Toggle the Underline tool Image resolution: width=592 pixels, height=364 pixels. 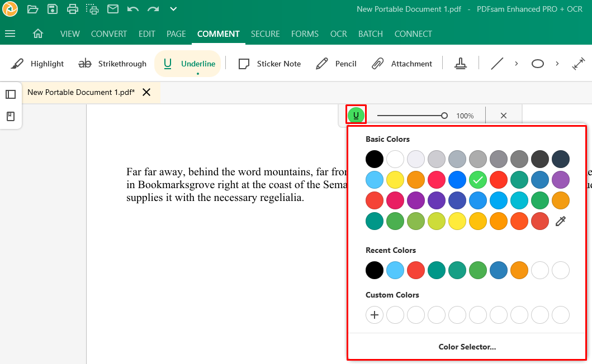pos(188,64)
